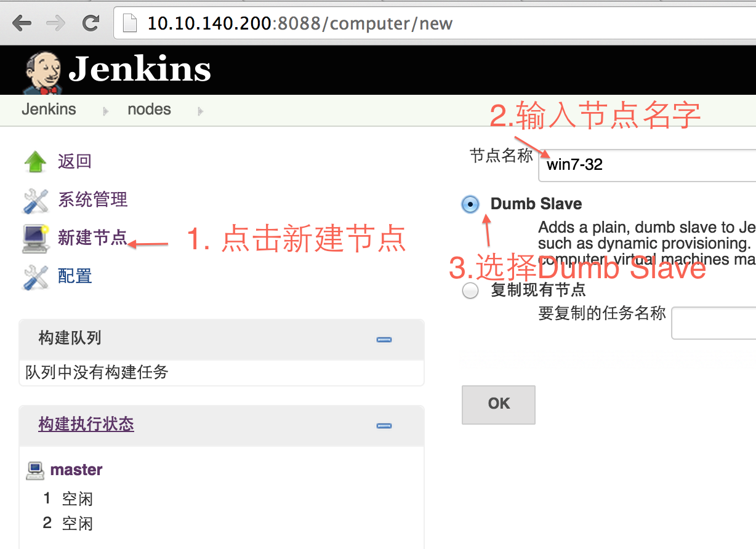
Task: Click executor 2 空闲 row
Action: [68, 524]
